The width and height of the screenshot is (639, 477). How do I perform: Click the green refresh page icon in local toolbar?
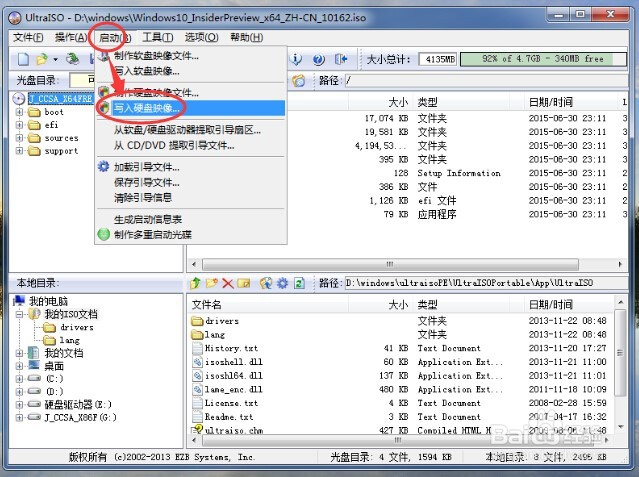click(299, 283)
